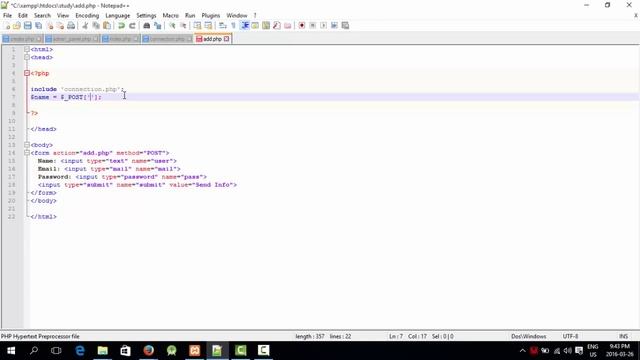
Task: Click the Close All toolbar icon
Action: point(60,26)
